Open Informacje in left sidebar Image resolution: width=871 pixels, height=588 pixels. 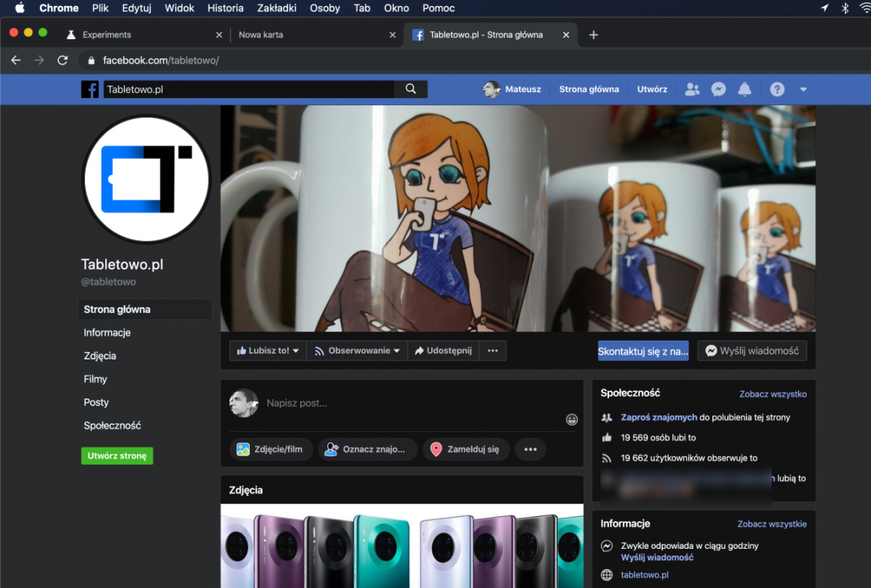(107, 332)
